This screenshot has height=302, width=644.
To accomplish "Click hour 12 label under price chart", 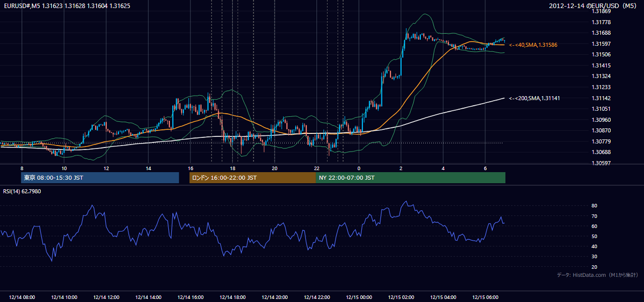I will pyautogui.click(x=106, y=168).
